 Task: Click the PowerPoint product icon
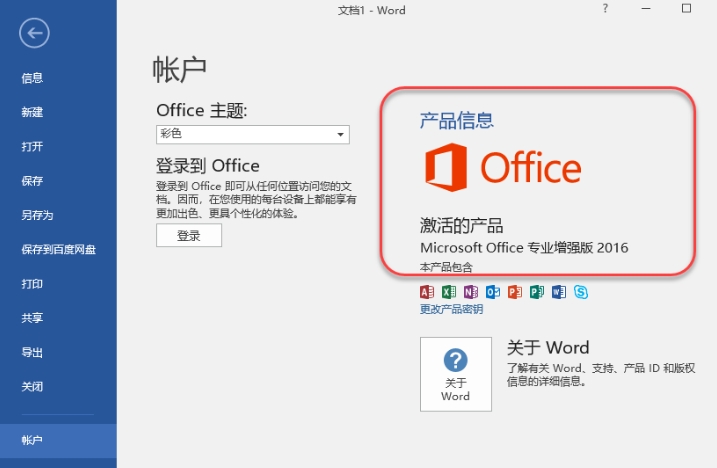pyautogui.click(x=515, y=291)
